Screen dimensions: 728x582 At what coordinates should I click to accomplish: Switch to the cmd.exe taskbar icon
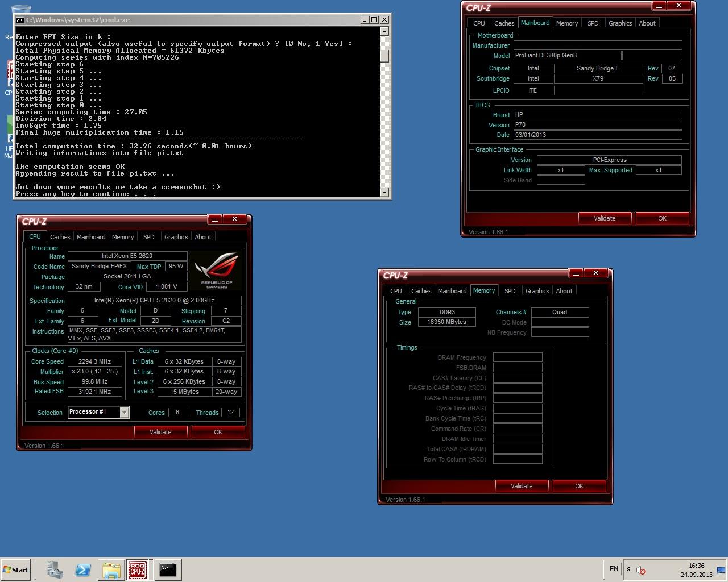168,569
